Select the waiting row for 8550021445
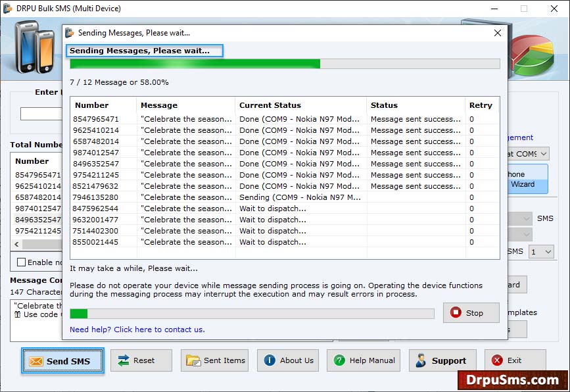Screen dimensions: 570x392 click(x=285, y=242)
